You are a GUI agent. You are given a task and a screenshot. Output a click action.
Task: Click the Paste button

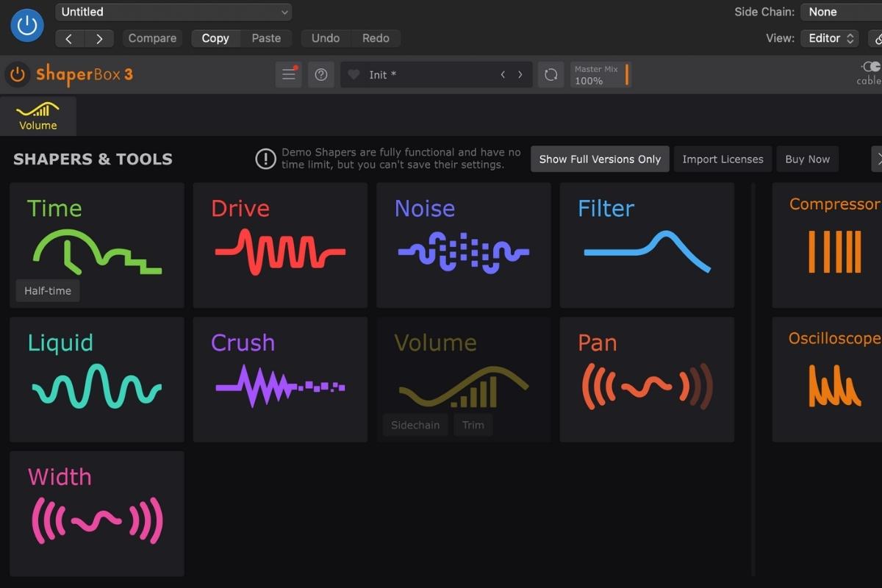click(266, 38)
